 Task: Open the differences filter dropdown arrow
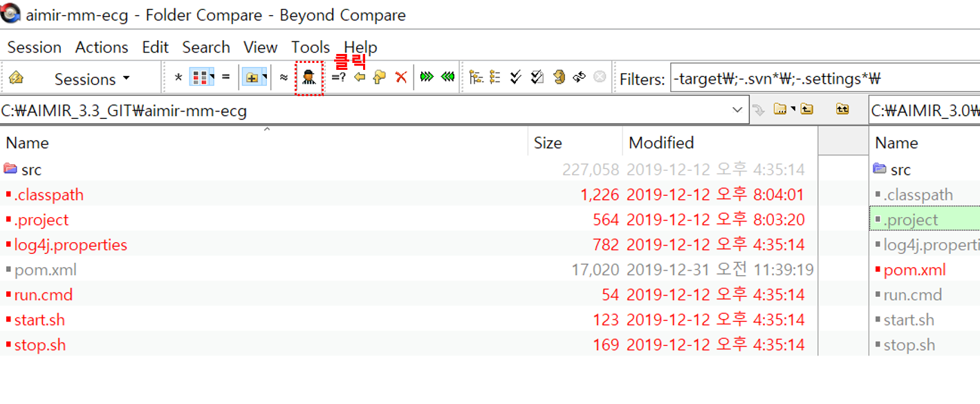(x=212, y=77)
